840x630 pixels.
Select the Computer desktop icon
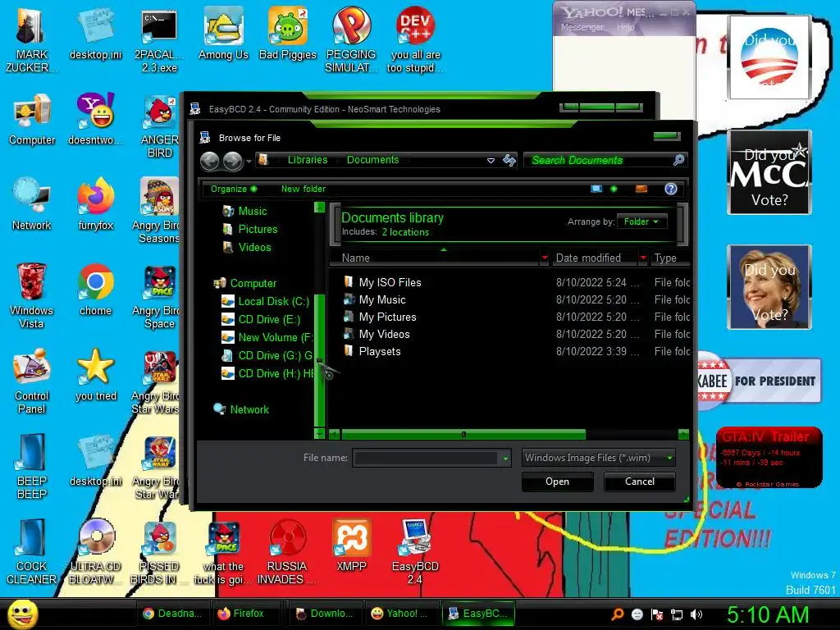(32, 119)
